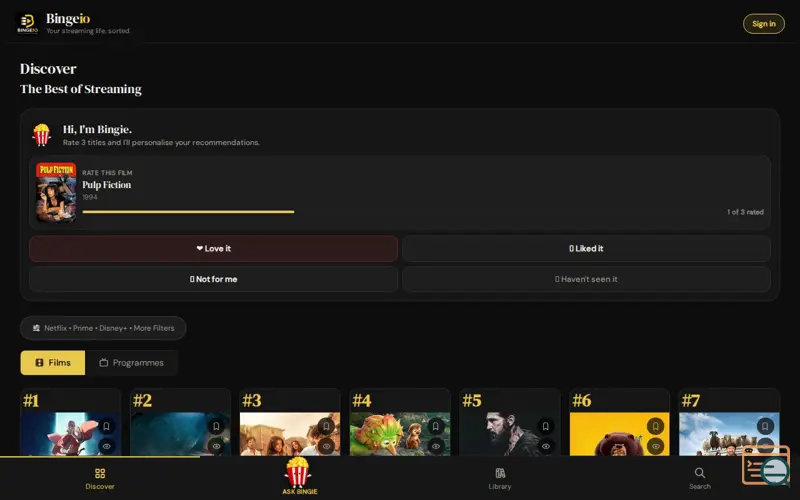The height and width of the screenshot is (500, 800).
Task: Click the Pulp Fiction title text
Action: pyautogui.click(x=107, y=185)
